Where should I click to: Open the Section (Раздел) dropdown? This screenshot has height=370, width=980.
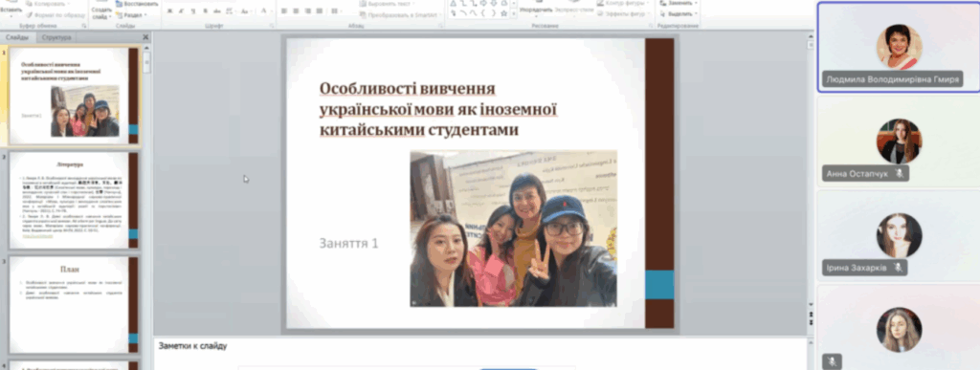pos(132,14)
